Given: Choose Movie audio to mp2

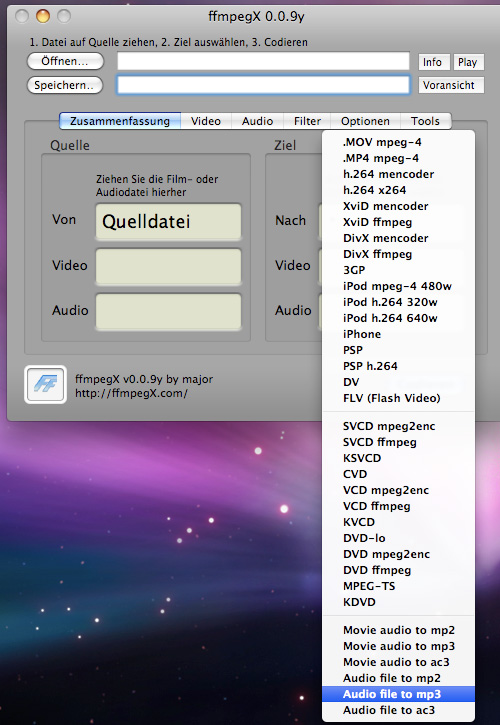Looking at the screenshot, I should click(398, 630).
